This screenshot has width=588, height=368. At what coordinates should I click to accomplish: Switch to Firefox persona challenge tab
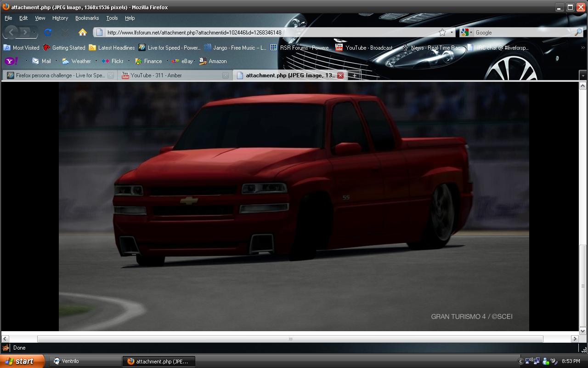[60, 75]
